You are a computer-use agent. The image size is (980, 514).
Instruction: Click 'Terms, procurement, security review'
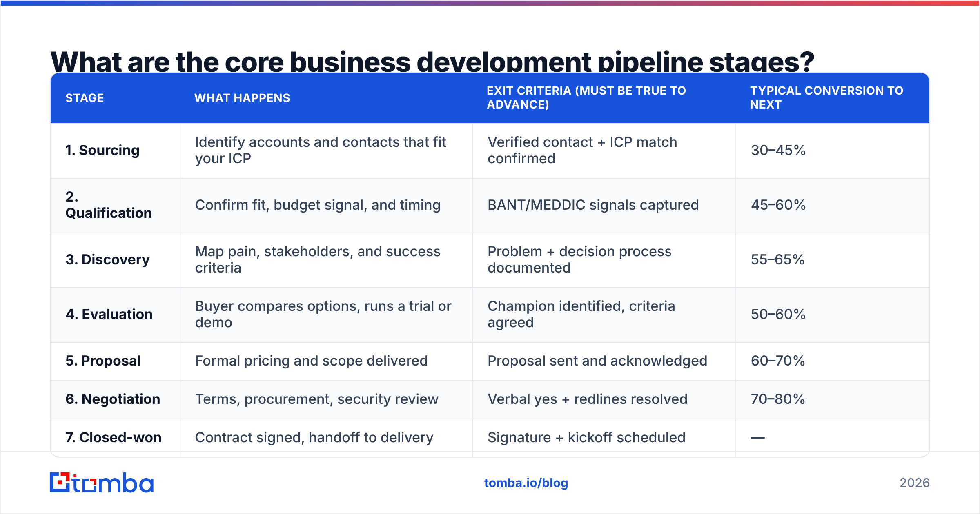coord(316,399)
